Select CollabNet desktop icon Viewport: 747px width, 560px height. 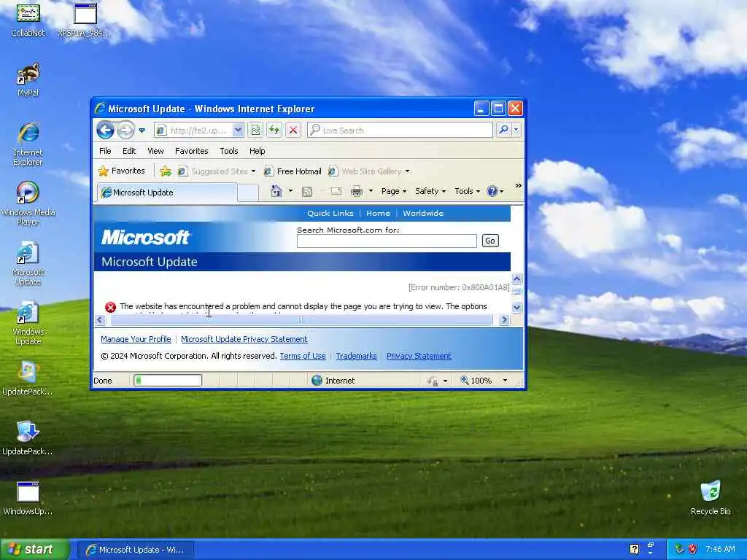28,20
